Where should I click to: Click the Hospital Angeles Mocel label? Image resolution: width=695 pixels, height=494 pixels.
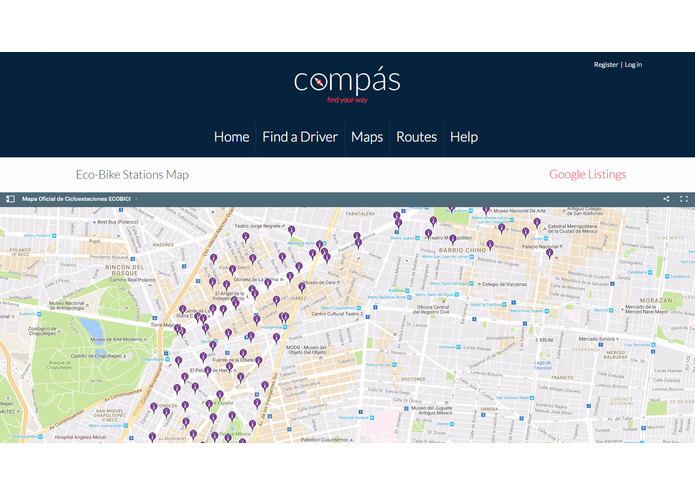(x=80, y=437)
